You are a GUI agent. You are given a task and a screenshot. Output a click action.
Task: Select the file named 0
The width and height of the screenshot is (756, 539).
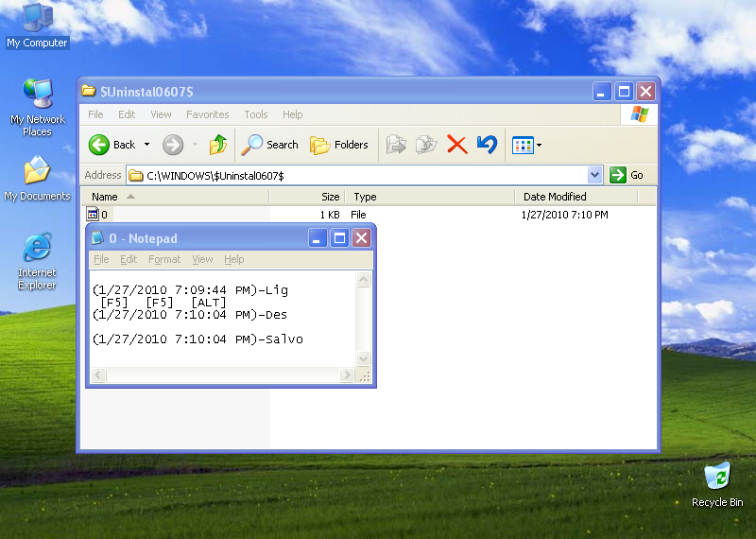(97, 215)
